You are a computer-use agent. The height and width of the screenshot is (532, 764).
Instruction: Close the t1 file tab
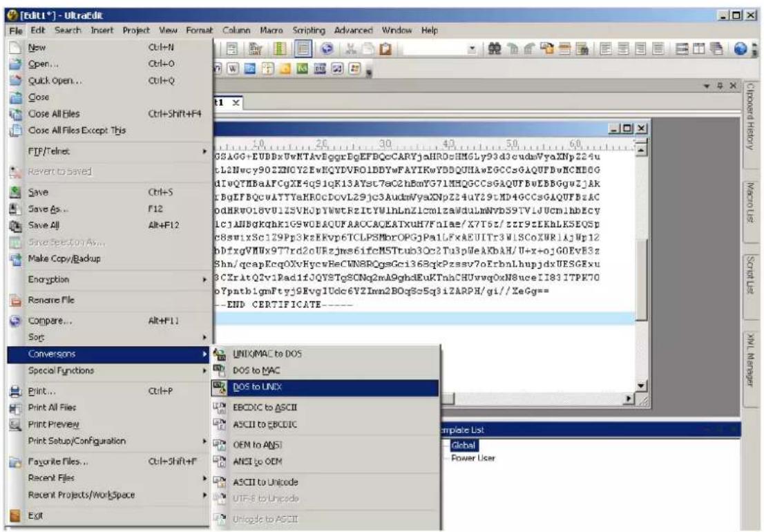pyautogui.click(x=236, y=103)
